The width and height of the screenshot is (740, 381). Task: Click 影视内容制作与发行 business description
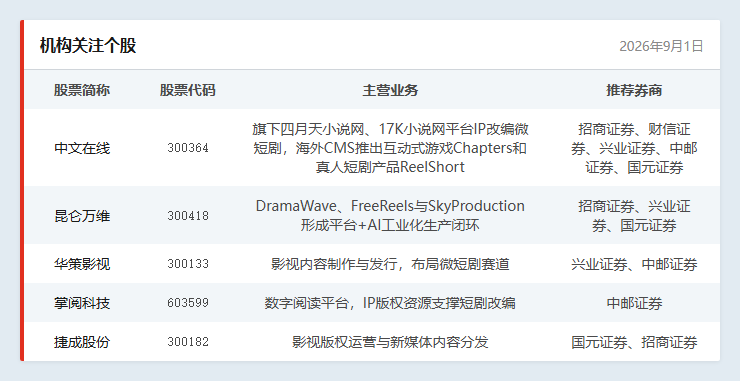(390, 264)
